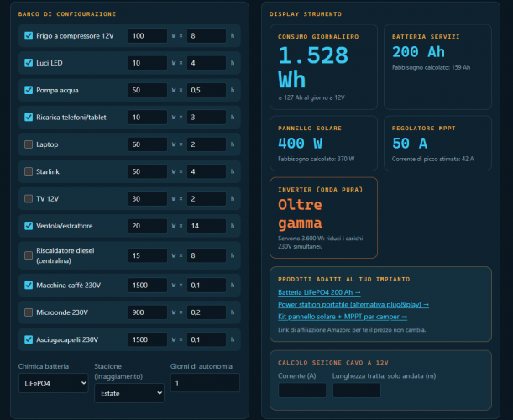The image size is (513, 420).
Task: Uncheck the Luci LED checkbox
Action: point(29,63)
